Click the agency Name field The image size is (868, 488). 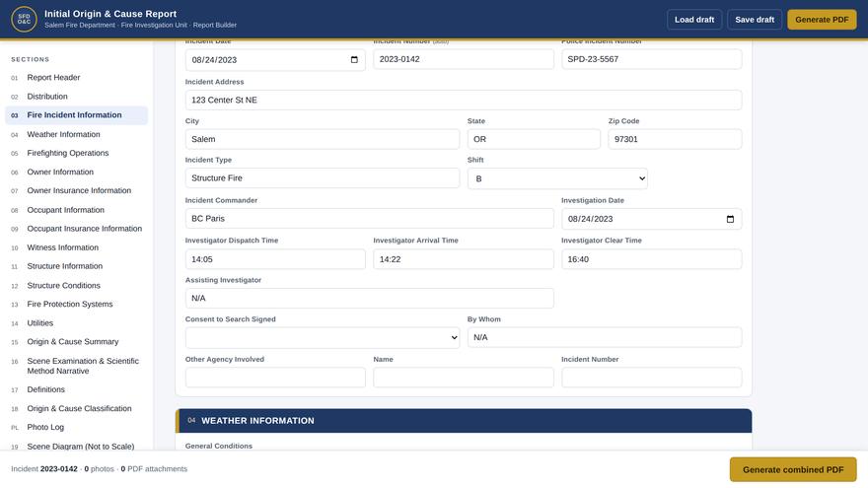[x=464, y=378]
